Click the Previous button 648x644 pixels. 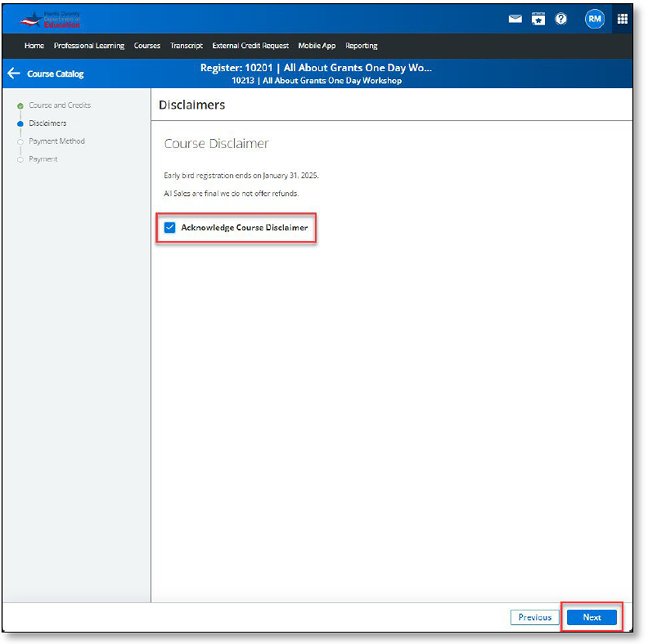tap(534, 617)
